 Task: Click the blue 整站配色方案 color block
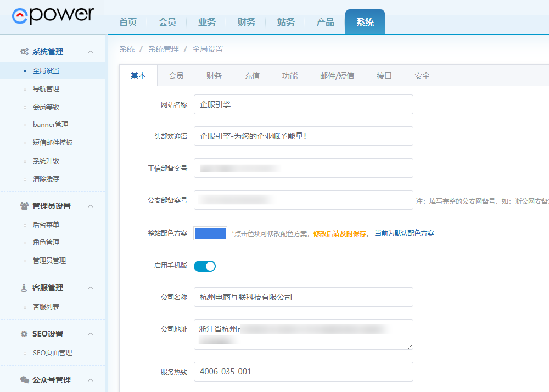[x=210, y=233]
